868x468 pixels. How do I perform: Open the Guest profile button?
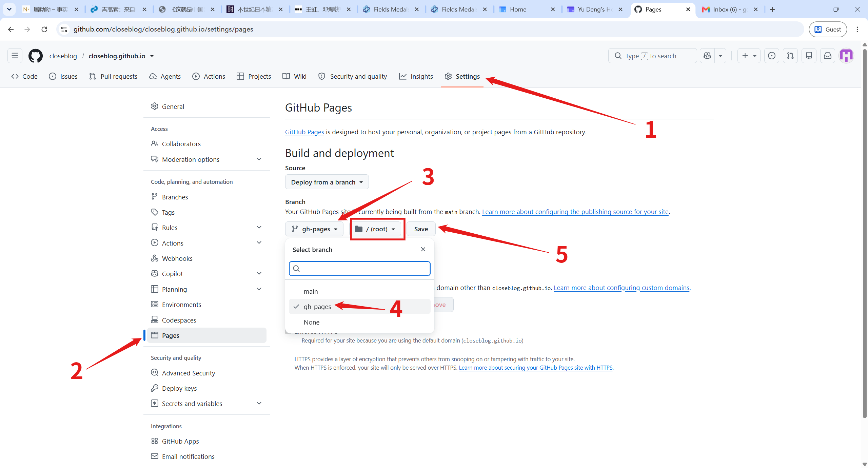(828, 29)
